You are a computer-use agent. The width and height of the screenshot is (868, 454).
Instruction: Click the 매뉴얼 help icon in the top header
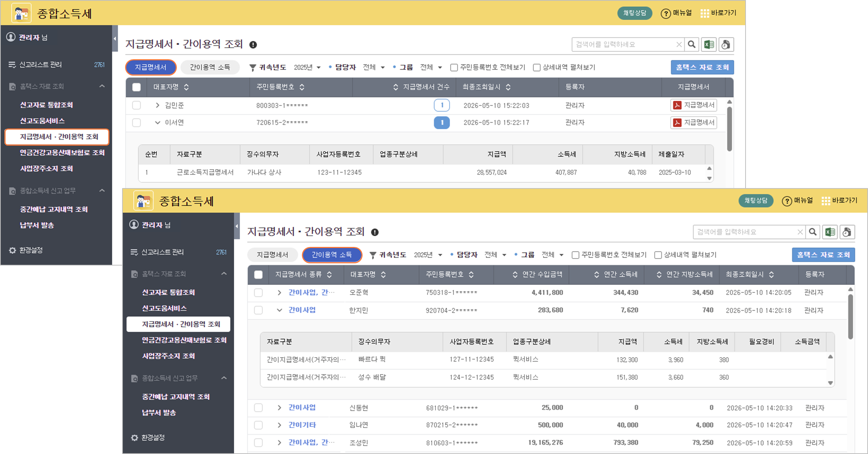[665, 14]
